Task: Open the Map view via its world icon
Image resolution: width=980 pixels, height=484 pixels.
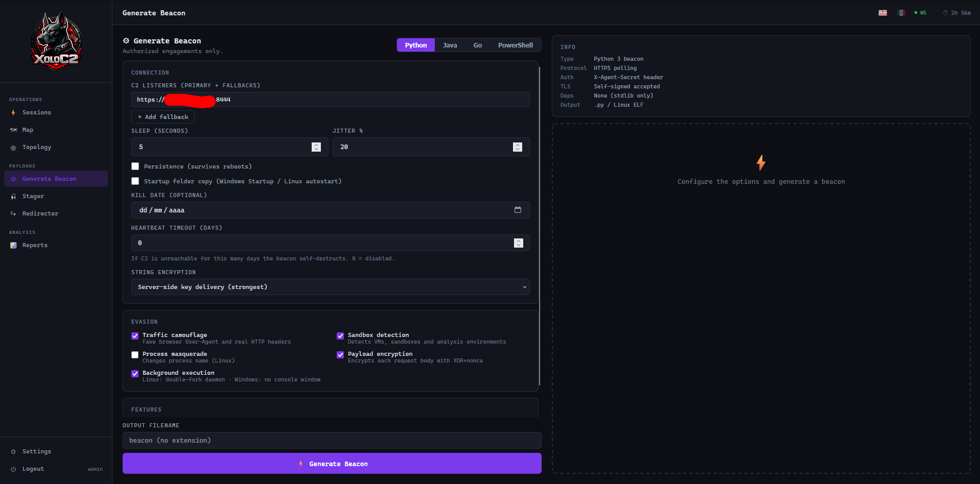Action: 13,130
